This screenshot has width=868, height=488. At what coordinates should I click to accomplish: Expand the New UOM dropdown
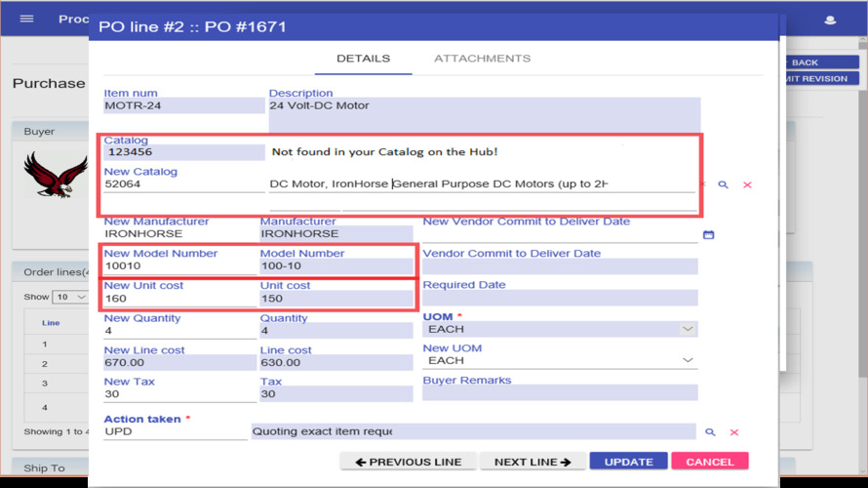560,360
